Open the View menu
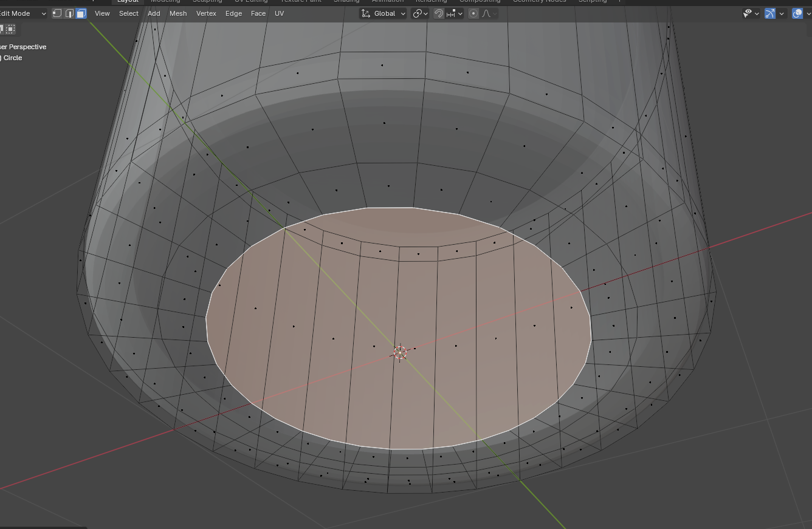 tap(102, 13)
